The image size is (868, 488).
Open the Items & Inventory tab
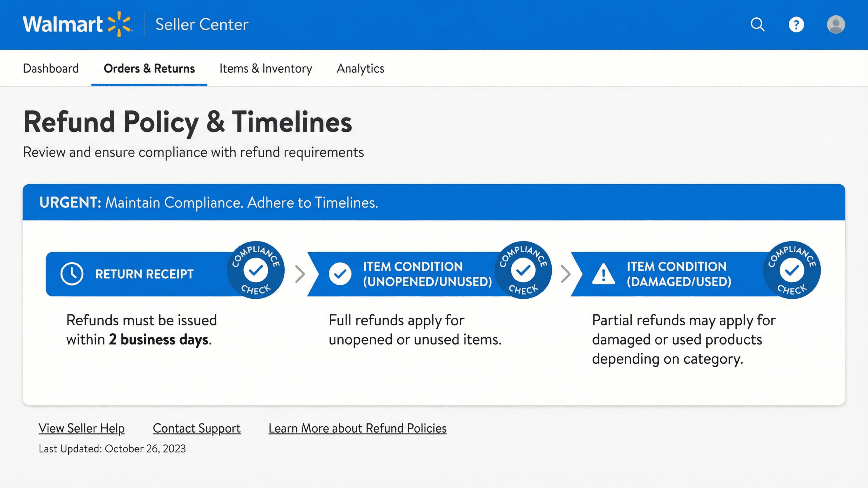point(266,69)
